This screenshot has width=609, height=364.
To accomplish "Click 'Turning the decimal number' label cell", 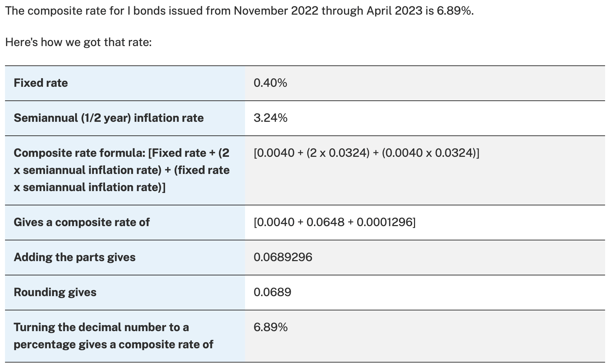I will tap(113, 336).
